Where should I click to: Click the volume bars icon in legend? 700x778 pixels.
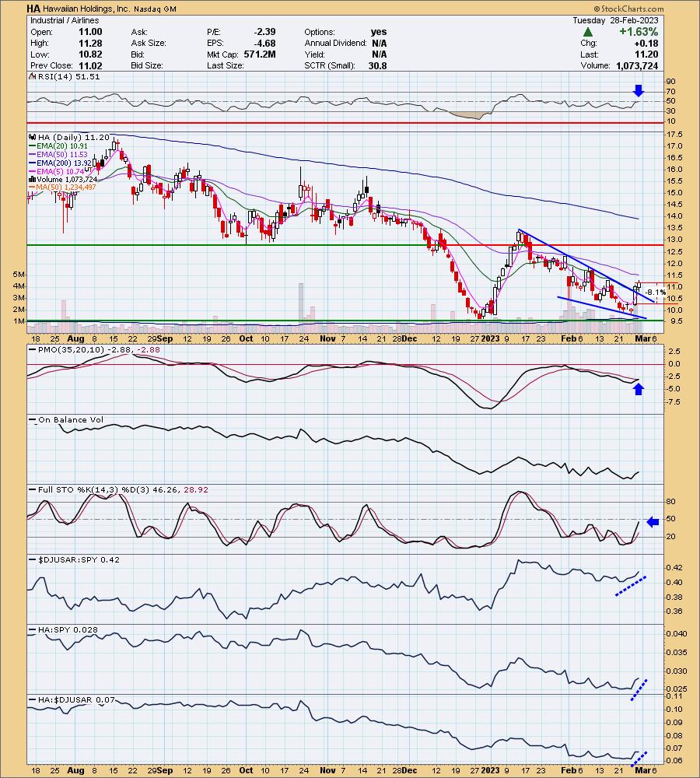coord(33,180)
